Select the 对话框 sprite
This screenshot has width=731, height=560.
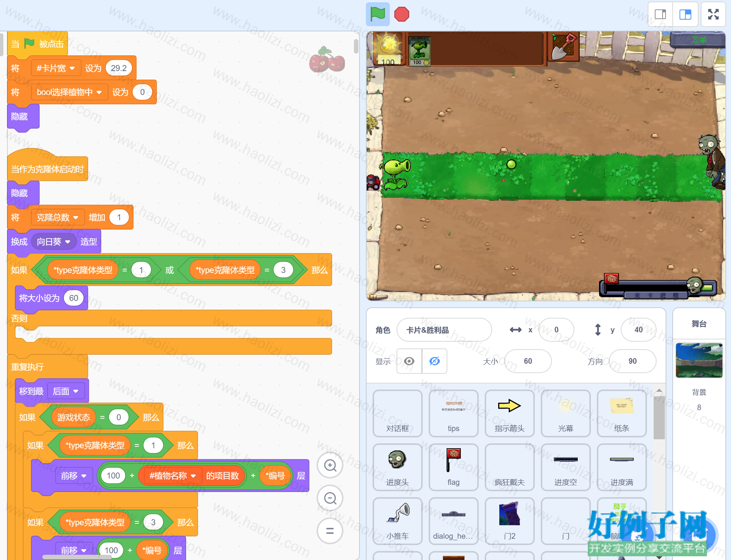[398, 413]
